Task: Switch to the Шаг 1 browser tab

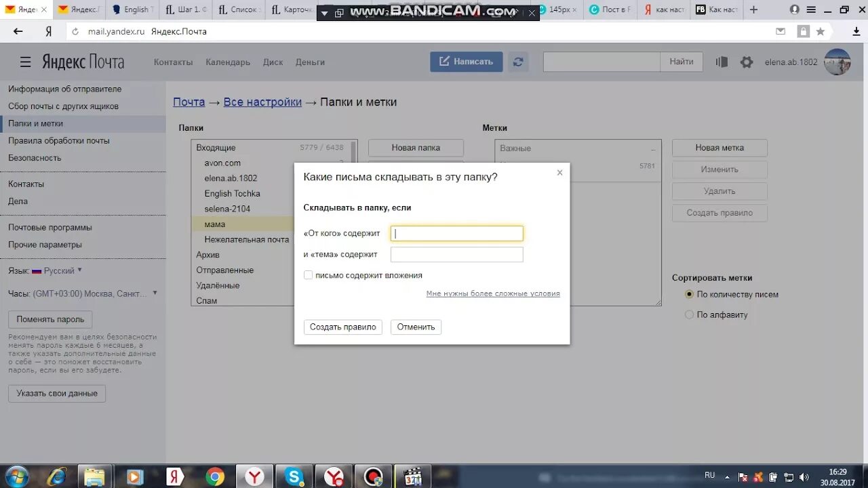Action: coord(186,9)
